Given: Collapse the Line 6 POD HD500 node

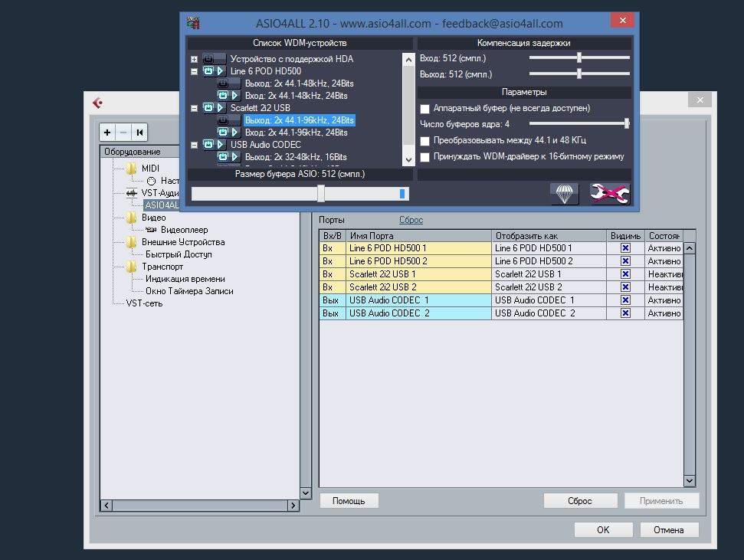Looking at the screenshot, I should 195,71.
